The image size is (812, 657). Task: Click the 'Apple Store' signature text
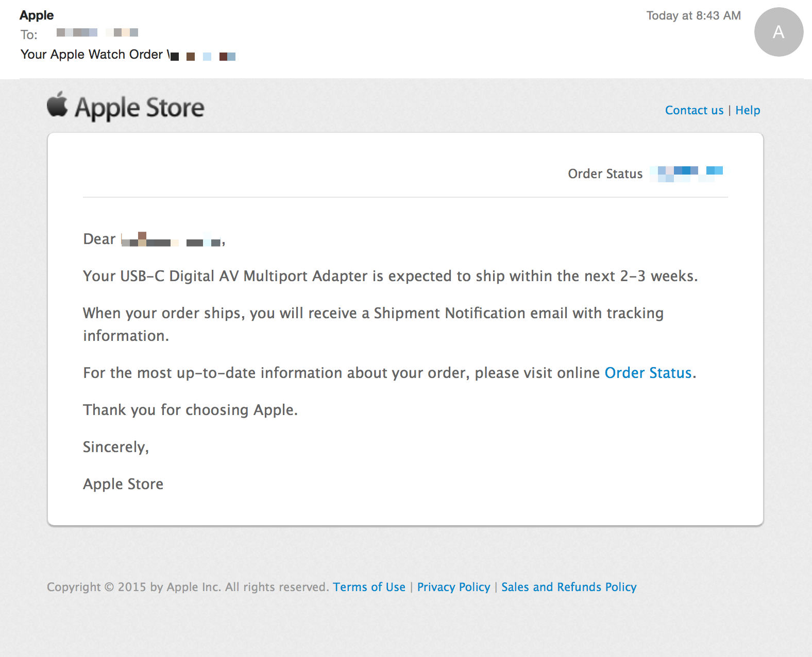click(x=123, y=484)
